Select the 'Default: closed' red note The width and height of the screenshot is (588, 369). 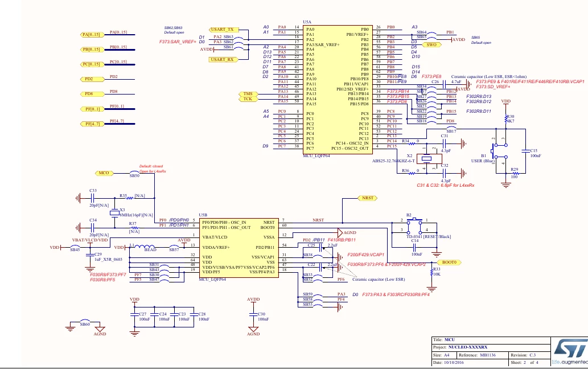(x=151, y=166)
